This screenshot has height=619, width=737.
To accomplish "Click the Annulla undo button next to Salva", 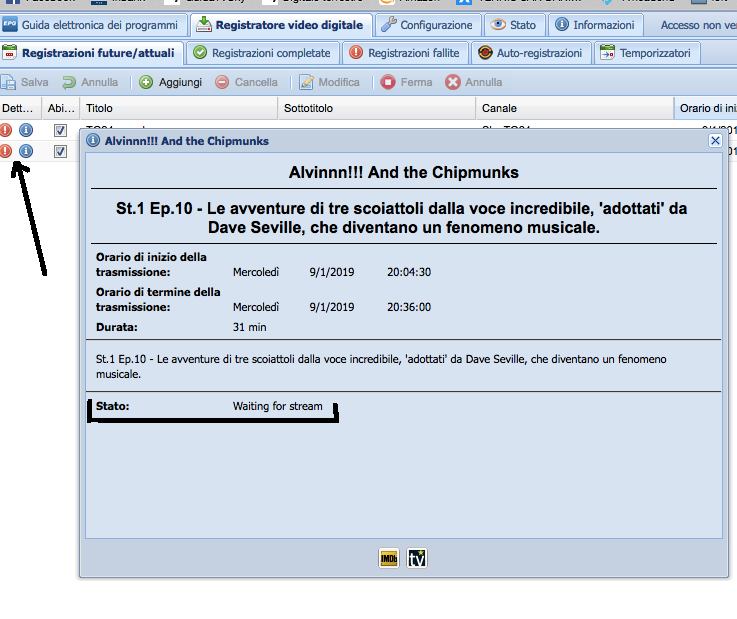I will (90, 82).
